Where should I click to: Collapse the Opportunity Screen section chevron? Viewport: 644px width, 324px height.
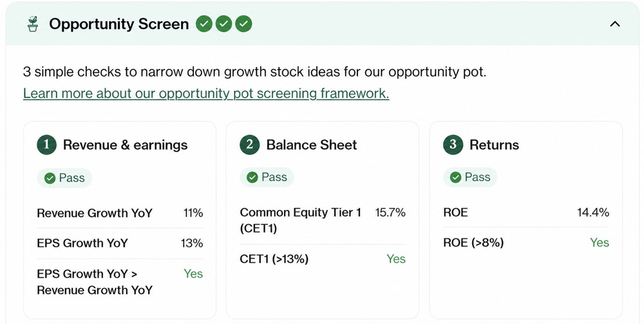point(615,24)
